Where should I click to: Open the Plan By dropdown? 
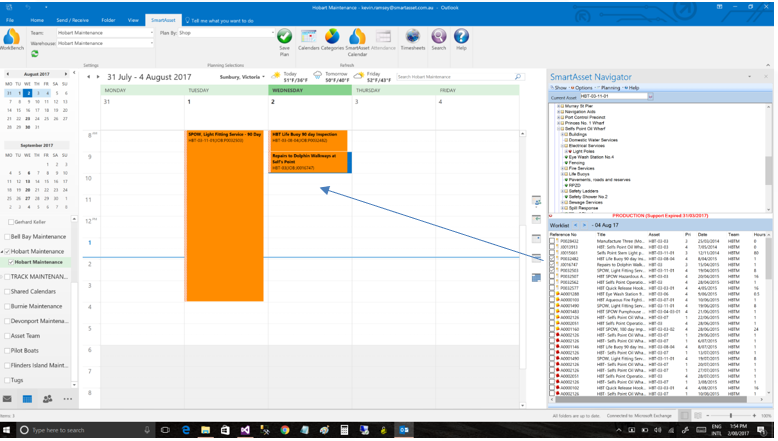tap(226, 33)
